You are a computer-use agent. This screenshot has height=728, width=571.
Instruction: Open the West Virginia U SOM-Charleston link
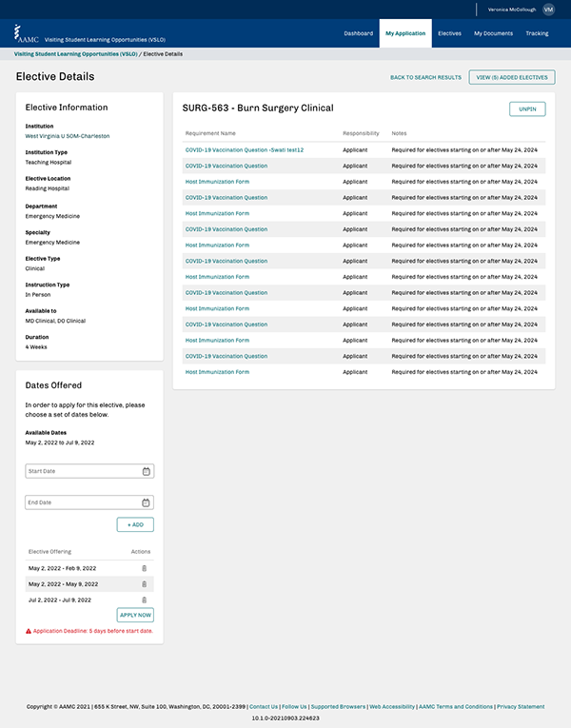pos(68,136)
